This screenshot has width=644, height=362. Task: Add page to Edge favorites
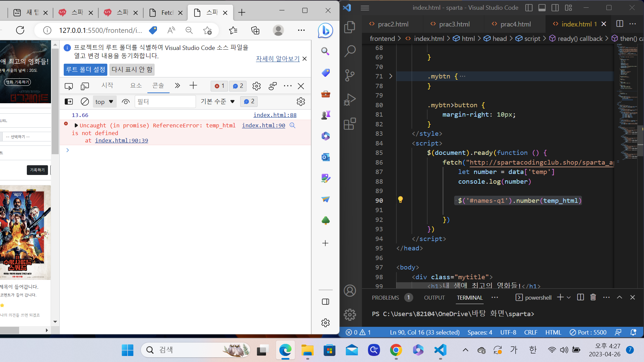207,31
